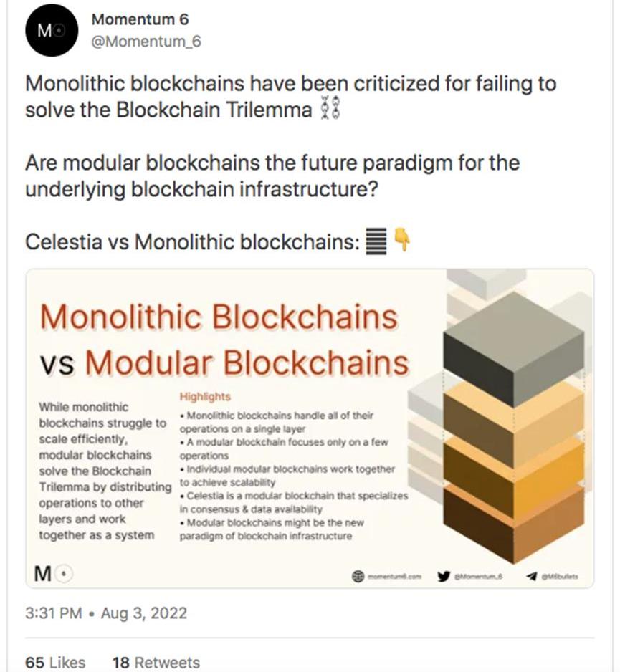Click the globe icon beside momentum6.com
620x672 pixels.
(x=358, y=575)
